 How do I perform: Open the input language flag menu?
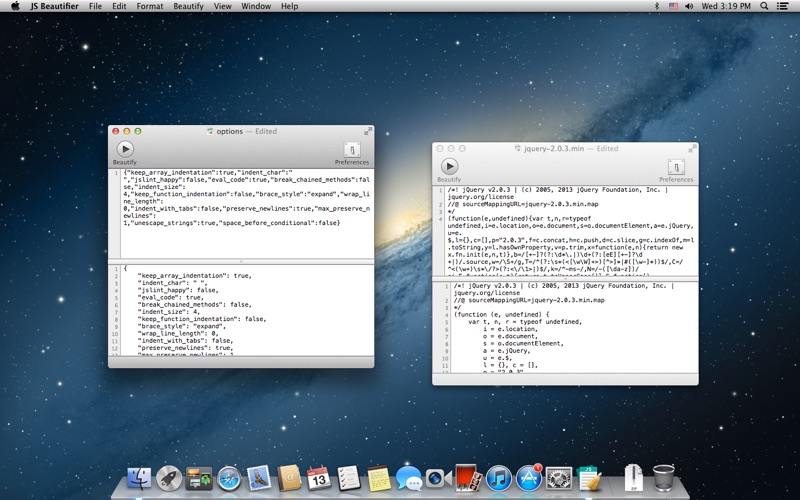[673, 6]
